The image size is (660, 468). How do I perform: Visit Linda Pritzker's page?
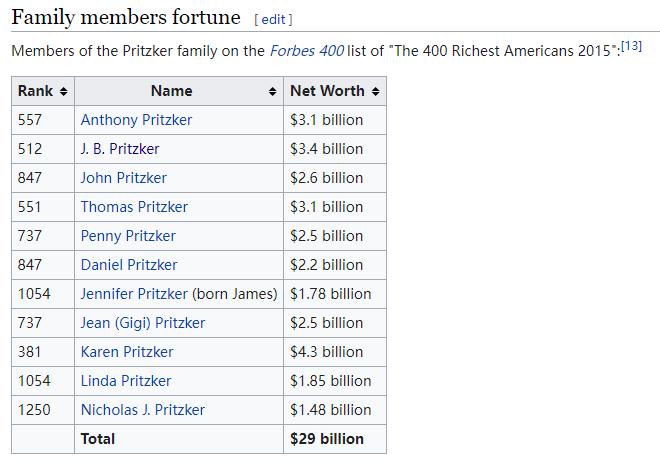click(x=126, y=381)
